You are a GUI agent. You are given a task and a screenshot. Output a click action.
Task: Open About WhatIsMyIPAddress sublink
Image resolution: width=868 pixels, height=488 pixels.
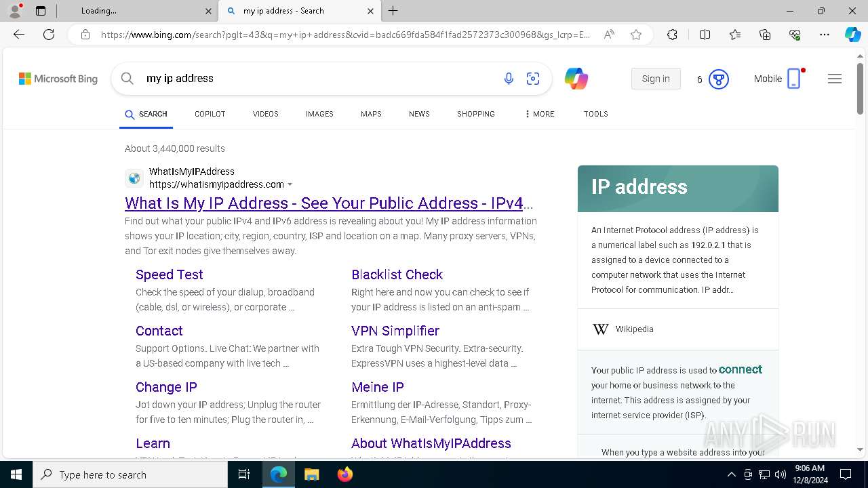pyautogui.click(x=431, y=443)
